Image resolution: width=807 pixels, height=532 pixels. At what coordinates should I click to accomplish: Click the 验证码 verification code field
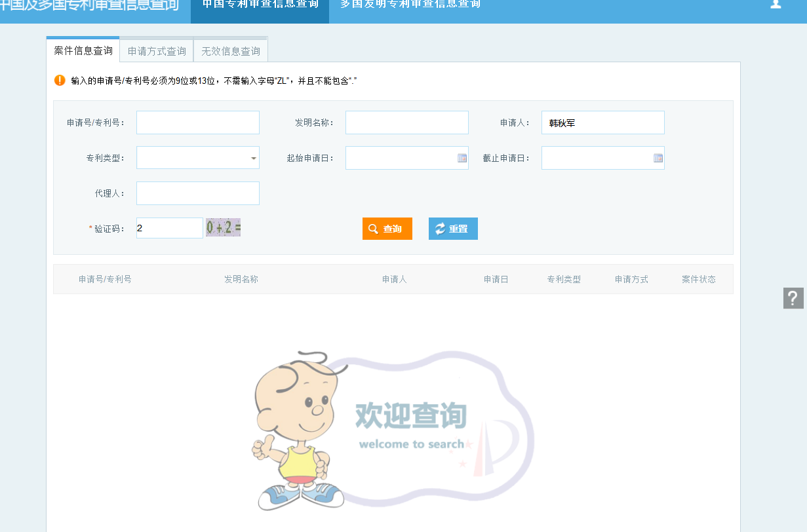[169, 228]
